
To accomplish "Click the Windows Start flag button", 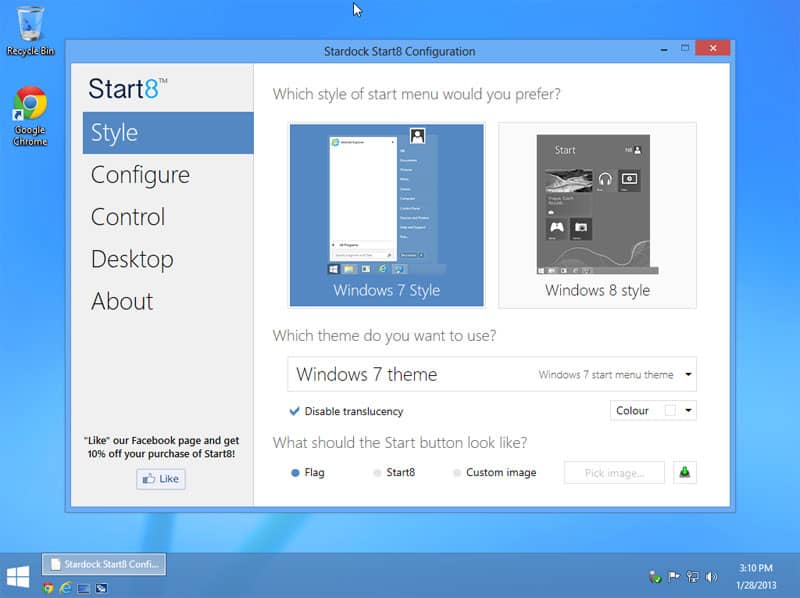I will [x=18, y=577].
